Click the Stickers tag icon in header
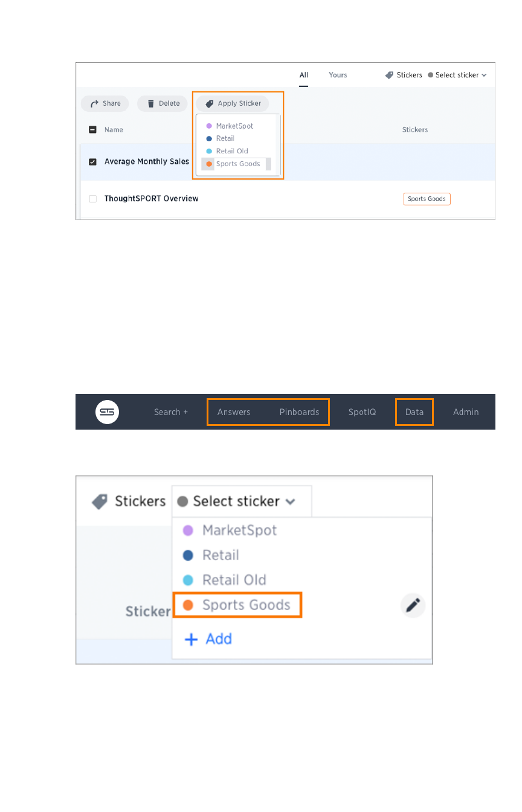This screenshot has height=812, width=522. pyautogui.click(x=390, y=75)
